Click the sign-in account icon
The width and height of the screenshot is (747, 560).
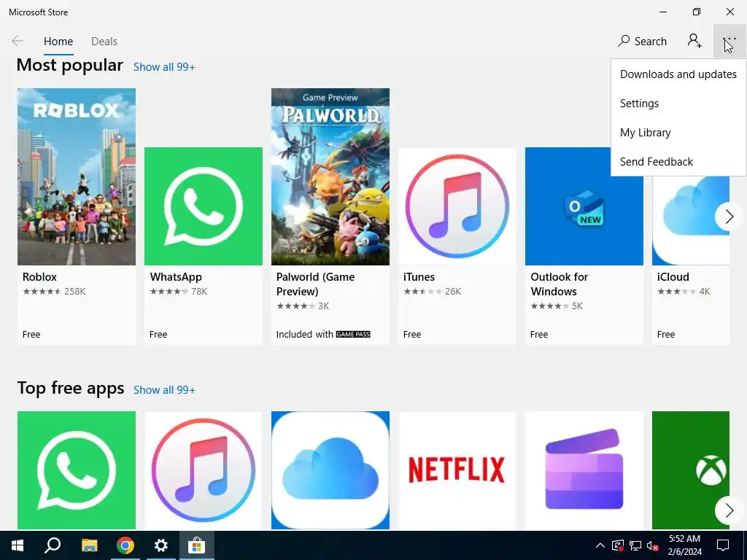[x=694, y=41]
